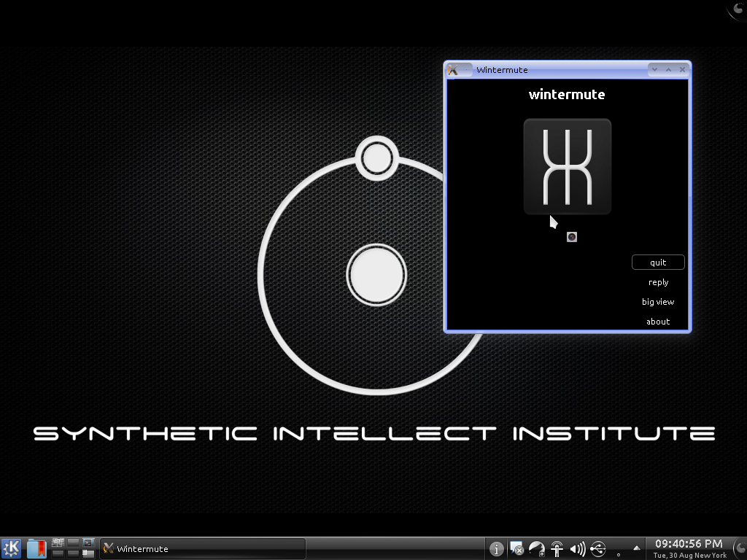Click the info notifications tray icon

click(496, 549)
